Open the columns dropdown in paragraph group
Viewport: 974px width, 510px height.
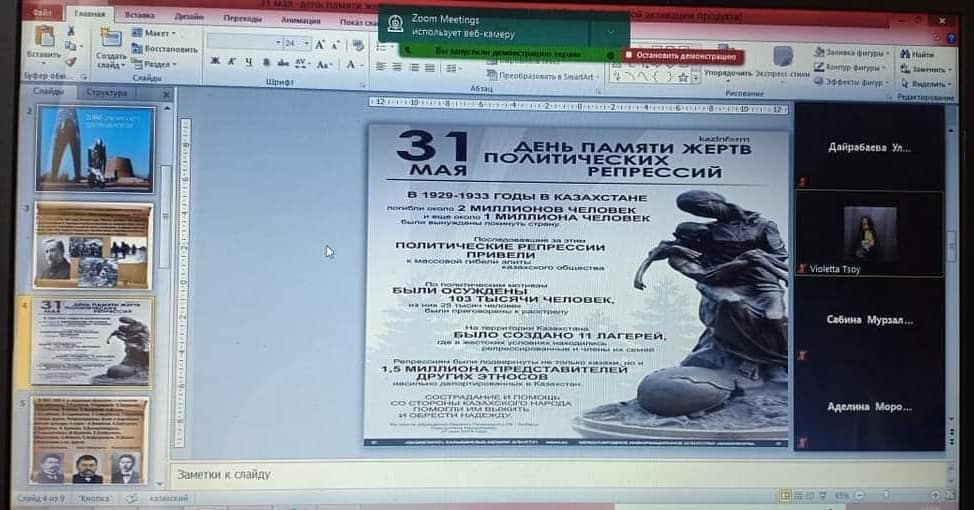pyautogui.click(x=453, y=68)
